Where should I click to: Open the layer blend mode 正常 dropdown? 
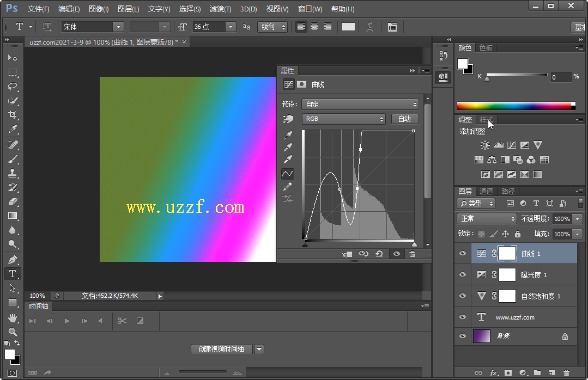click(487, 218)
